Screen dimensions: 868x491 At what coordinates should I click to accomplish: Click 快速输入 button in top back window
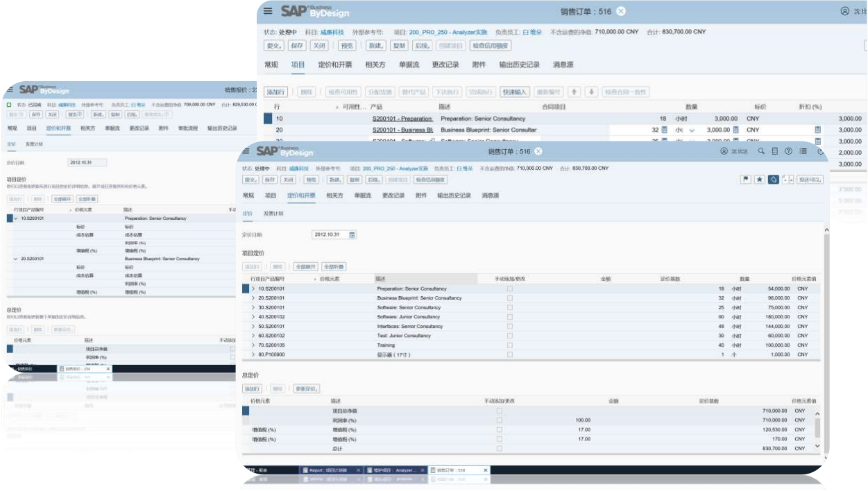[516, 92]
